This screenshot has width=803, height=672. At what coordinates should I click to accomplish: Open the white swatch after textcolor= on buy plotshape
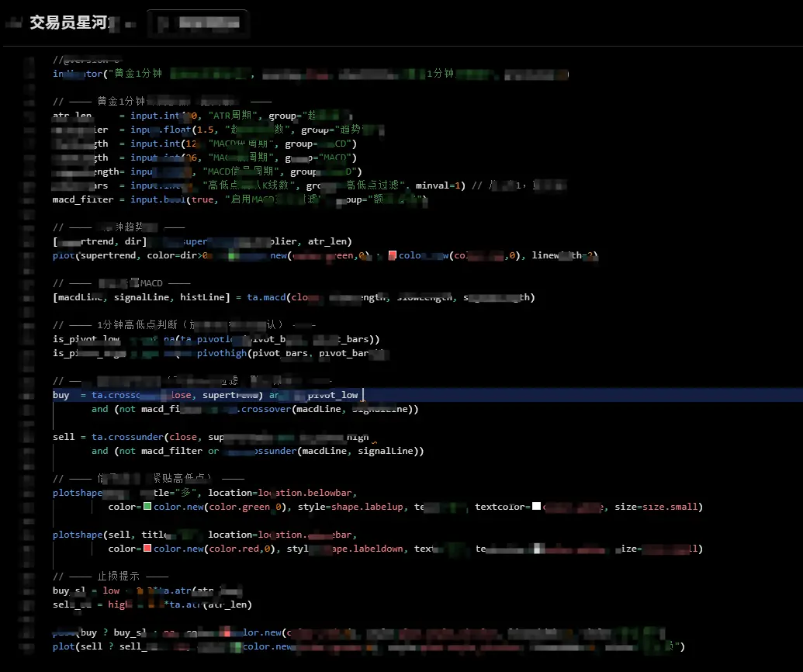click(x=536, y=507)
